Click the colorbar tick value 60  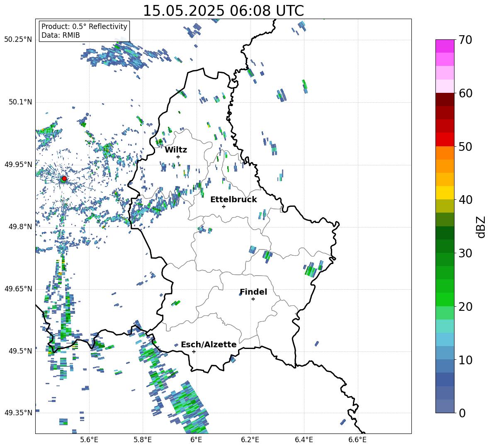click(x=465, y=93)
